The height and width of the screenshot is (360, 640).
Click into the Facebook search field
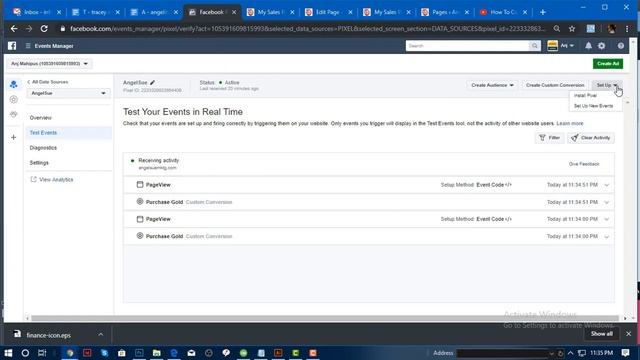click(x=468, y=46)
